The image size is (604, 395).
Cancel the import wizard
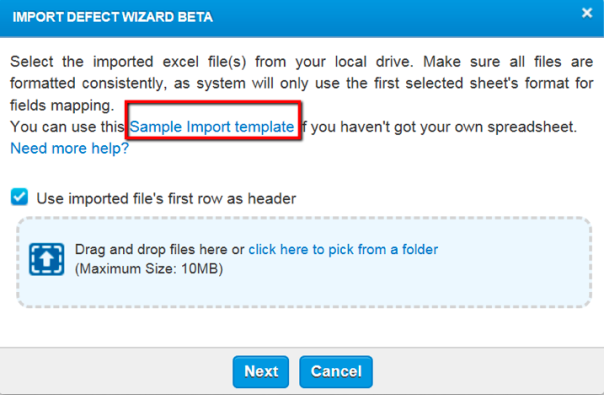[336, 371]
